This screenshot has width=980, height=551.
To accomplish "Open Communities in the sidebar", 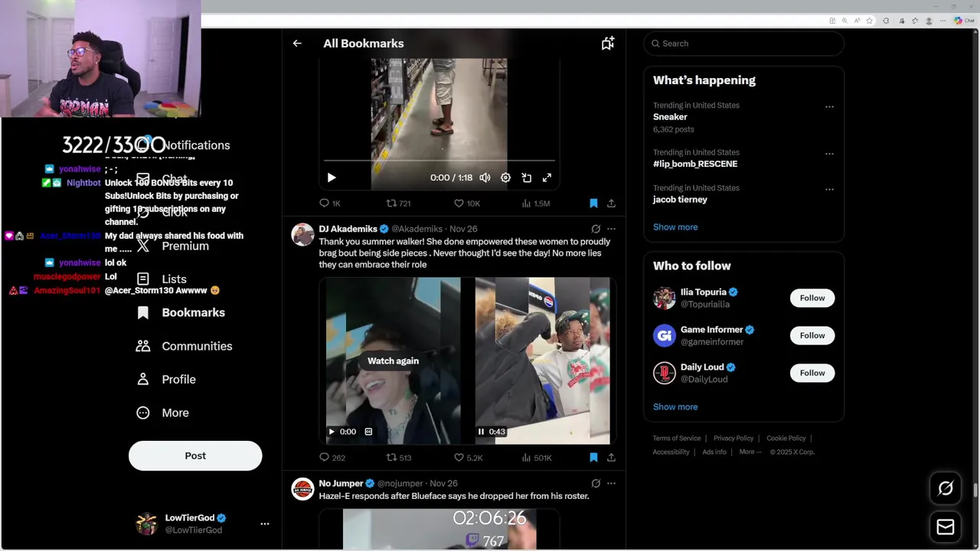I will tap(185, 346).
